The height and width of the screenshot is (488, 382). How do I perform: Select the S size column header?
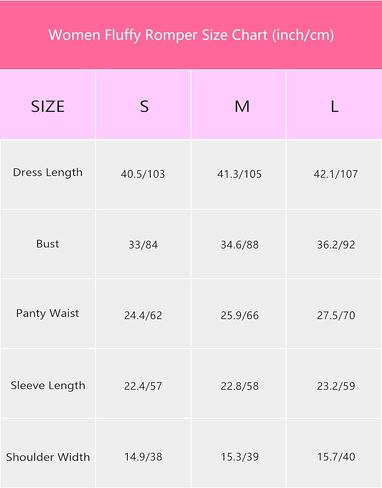tap(144, 107)
